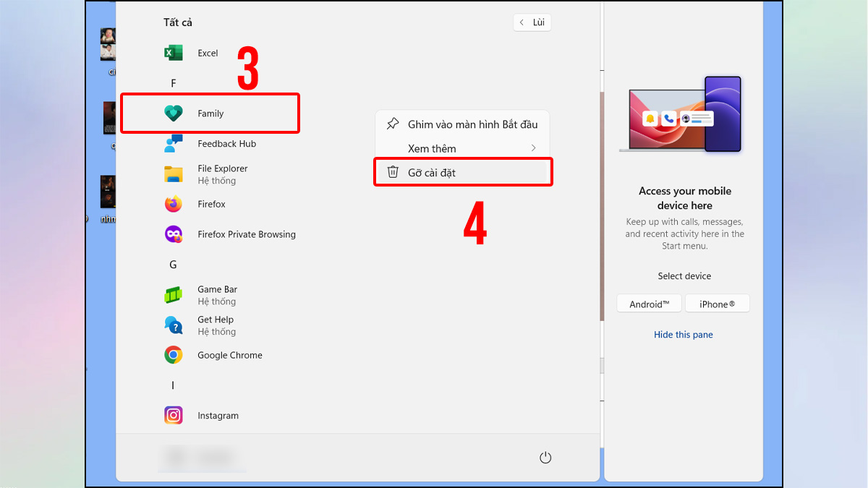868x488 pixels.
Task: Open the Feedback Hub icon
Action: 173,144
